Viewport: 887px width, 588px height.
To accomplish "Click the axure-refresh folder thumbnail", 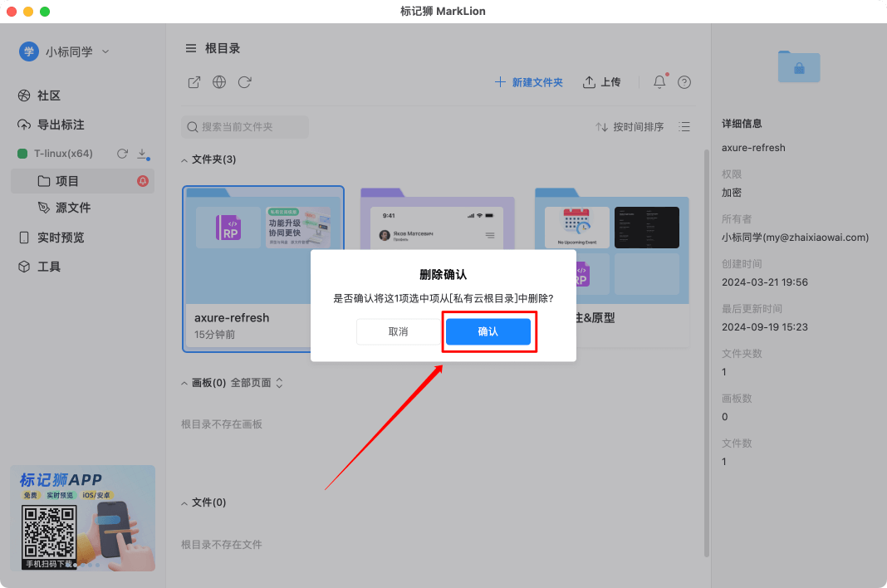I will [263, 249].
